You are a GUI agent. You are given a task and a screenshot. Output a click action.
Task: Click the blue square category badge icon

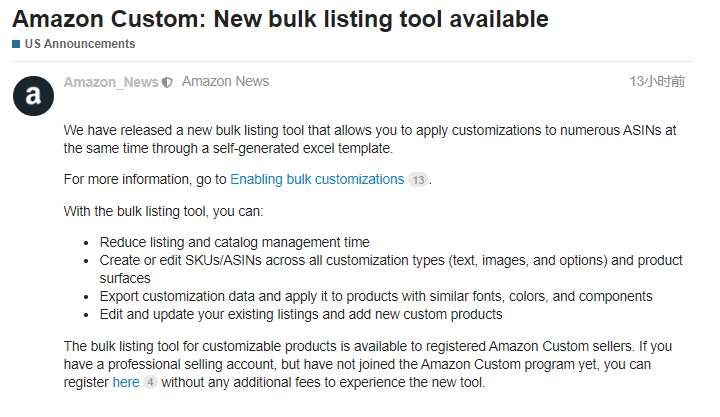pos(16,44)
